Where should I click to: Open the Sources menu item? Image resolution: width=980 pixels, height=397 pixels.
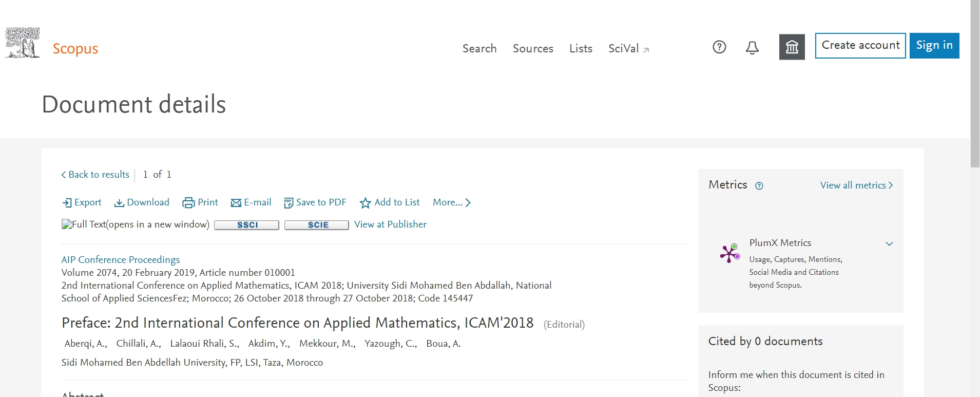[x=533, y=48]
